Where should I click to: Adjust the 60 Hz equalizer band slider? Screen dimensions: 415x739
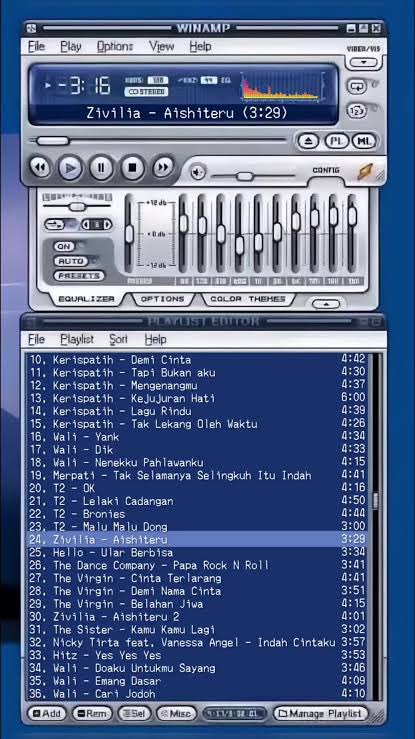click(x=183, y=223)
